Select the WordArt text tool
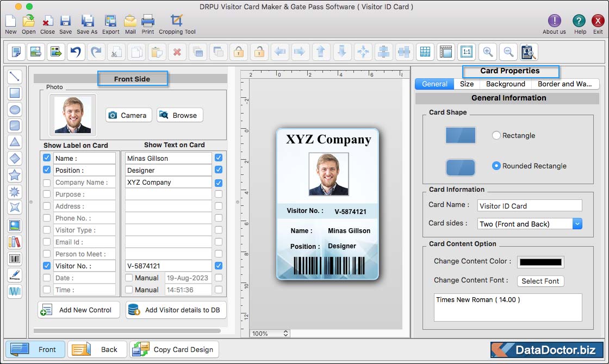This screenshot has width=609, height=364. 14,291
